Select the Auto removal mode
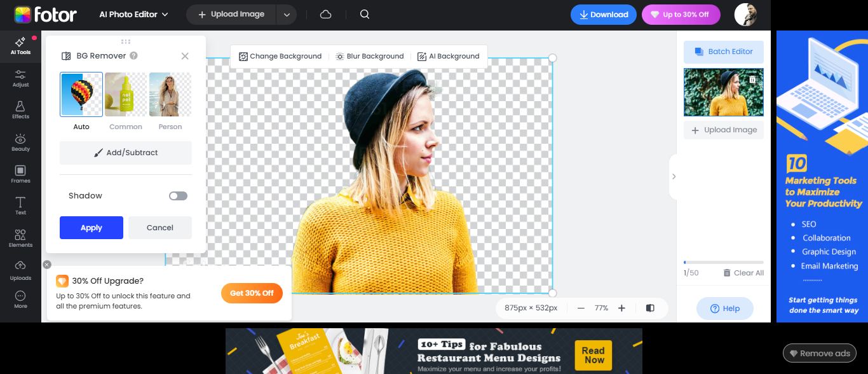This screenshot has width=868, height=374. [81, 101]
